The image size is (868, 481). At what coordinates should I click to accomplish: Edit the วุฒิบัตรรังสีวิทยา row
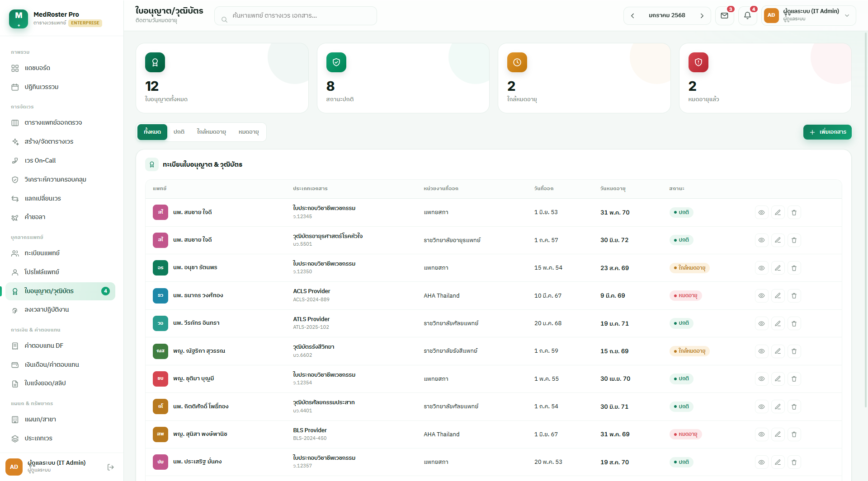point(778,351)
